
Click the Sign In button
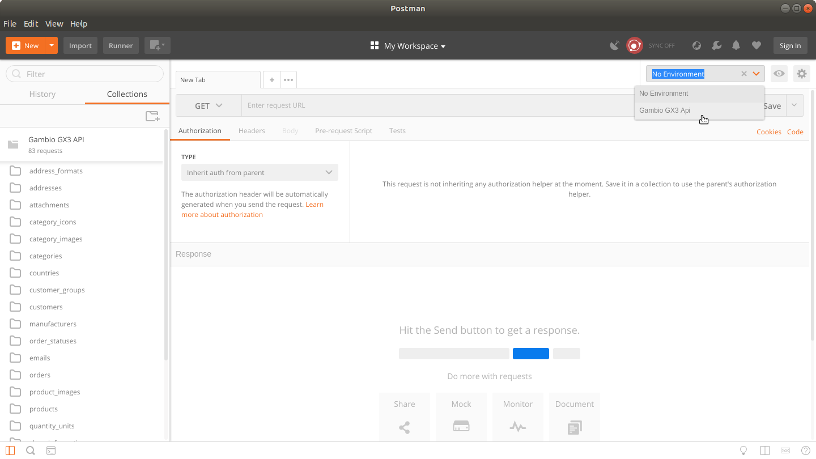(x=790, y=45)
